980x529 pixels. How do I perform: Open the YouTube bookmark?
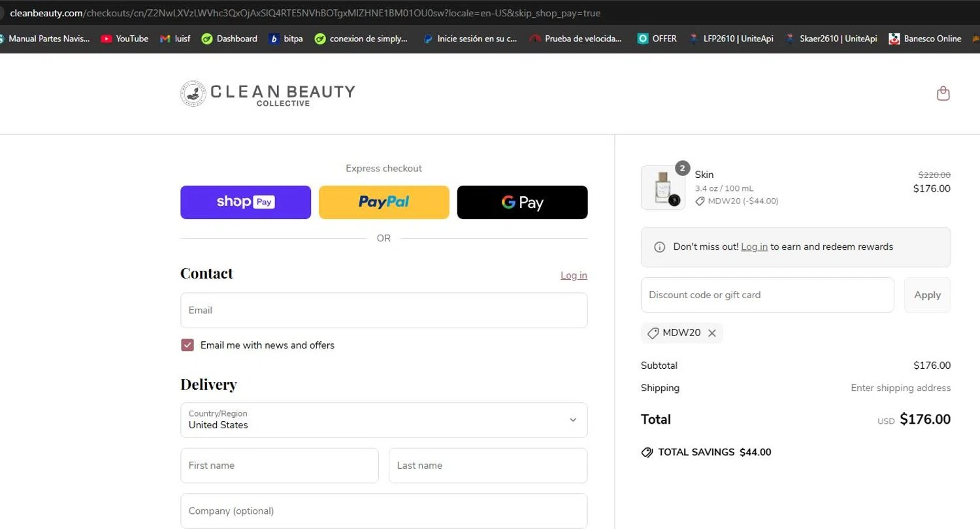pos(124,39)
